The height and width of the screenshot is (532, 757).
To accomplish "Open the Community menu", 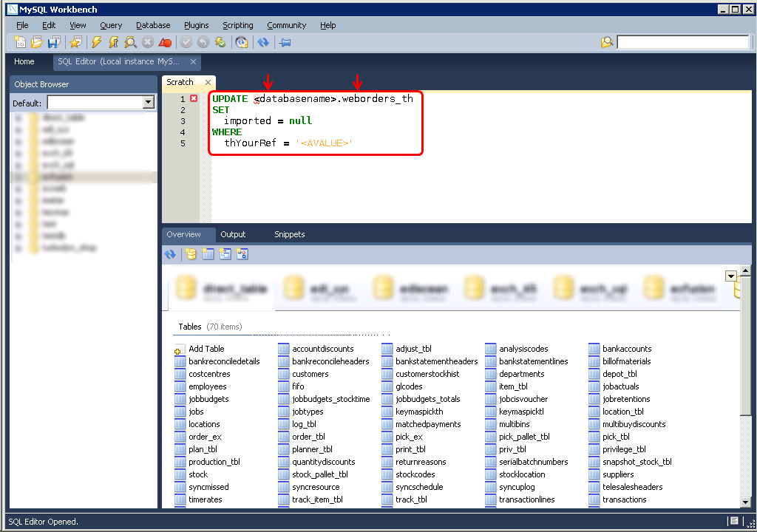I will tap(286, 25).
